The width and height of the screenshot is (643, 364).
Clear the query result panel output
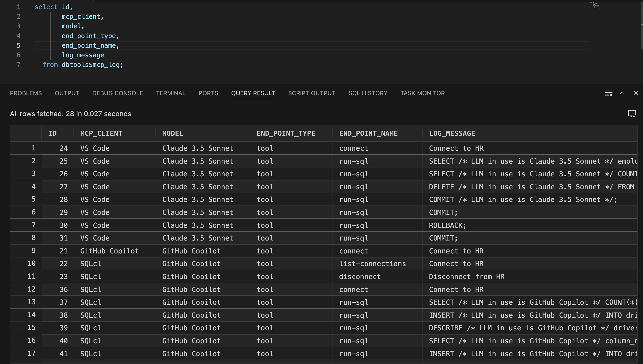pos(608,93)
